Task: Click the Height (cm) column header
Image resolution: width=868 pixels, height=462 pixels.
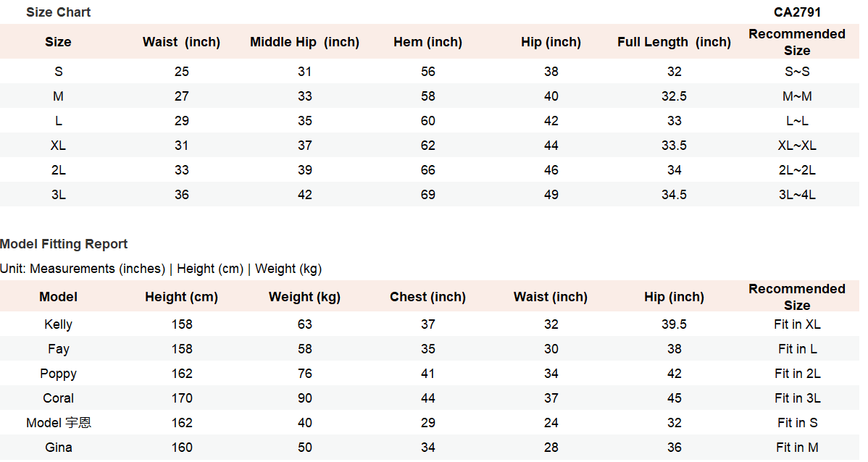Action: pyautogui.click(x=181, y=297)
